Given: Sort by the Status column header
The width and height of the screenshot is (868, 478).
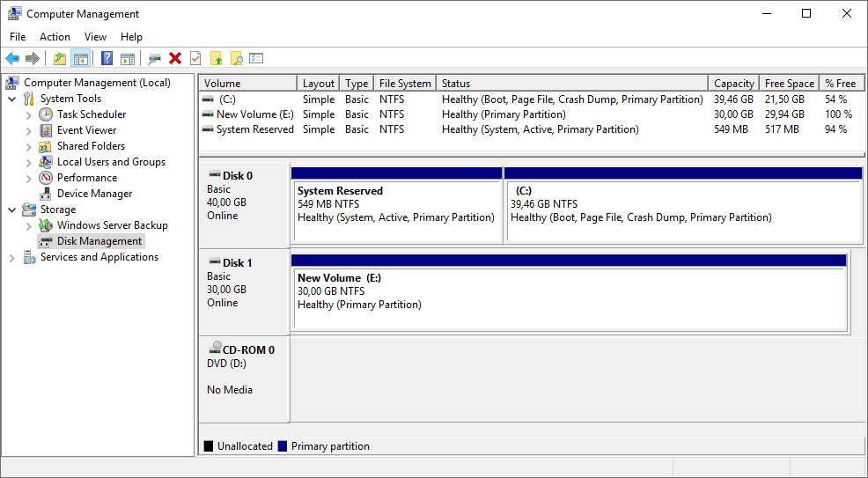Looking at the screenshot, I should coord(572,83).
